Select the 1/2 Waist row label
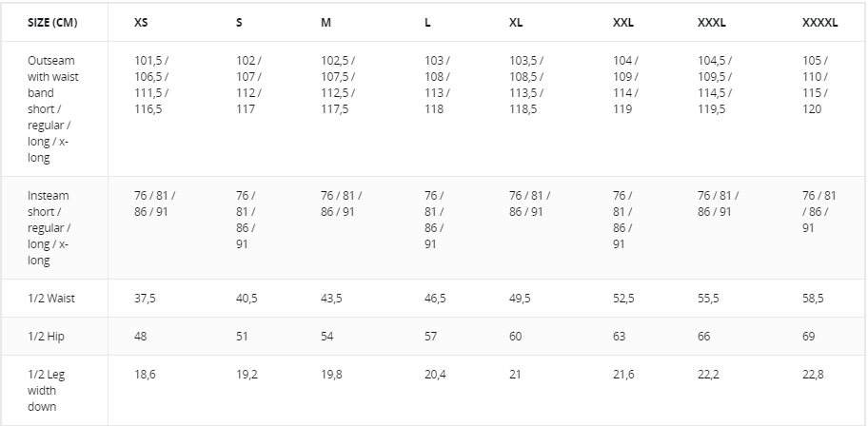 pyautogui.click(x=51, y=299)
